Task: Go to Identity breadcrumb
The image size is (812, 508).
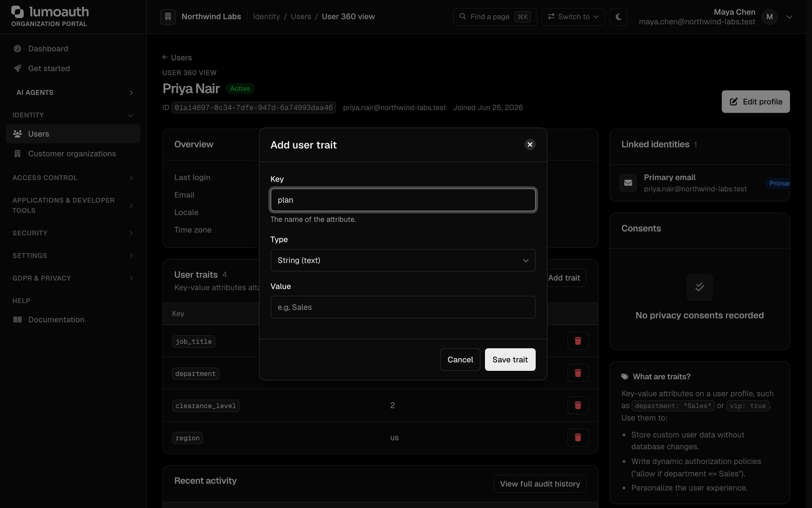Action: pos(266,16)
